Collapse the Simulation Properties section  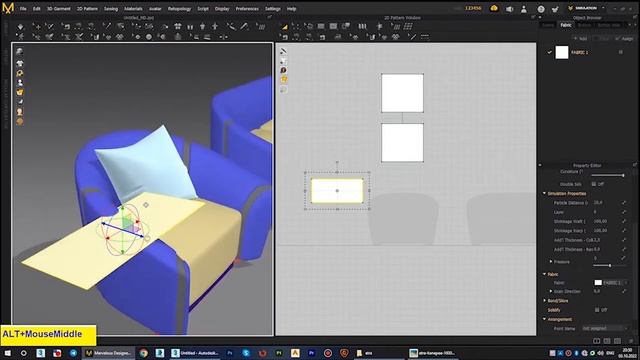[544, 193]
